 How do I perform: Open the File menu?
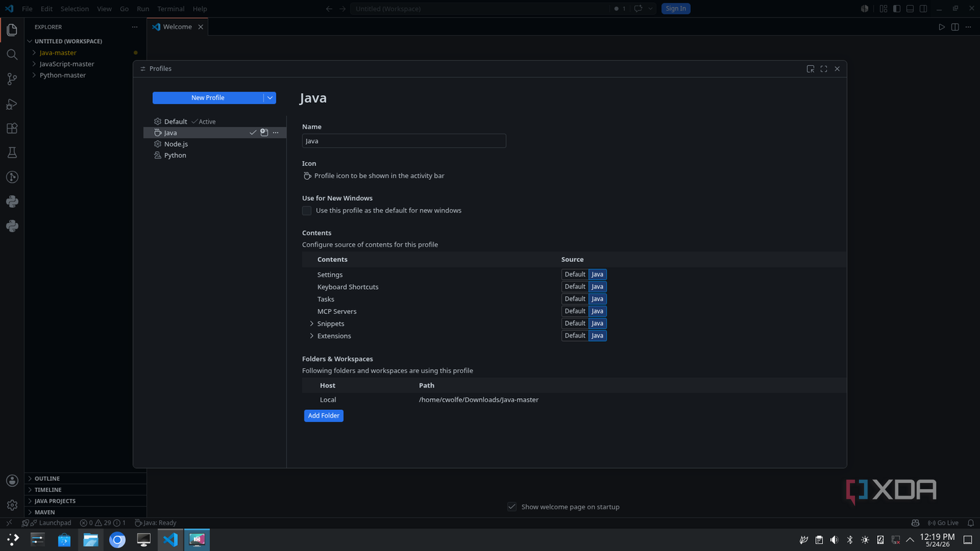coord(27,8)
